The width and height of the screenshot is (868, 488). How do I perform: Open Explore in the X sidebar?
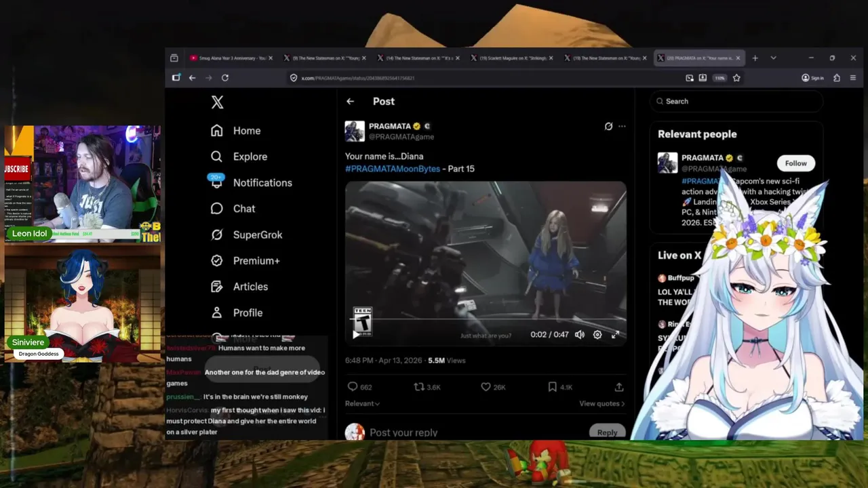click(x=239, y=157)
